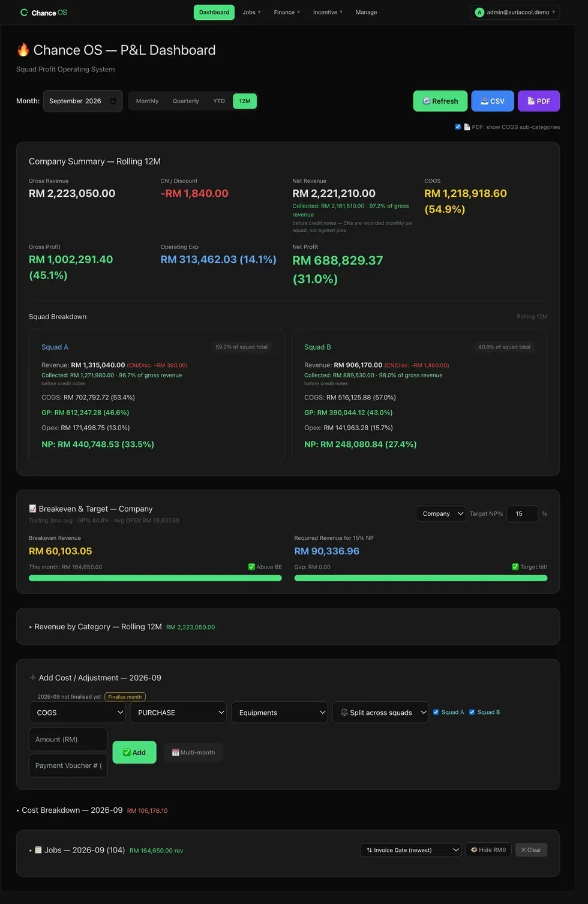Export the dashboard as PDF

(539, 101)
